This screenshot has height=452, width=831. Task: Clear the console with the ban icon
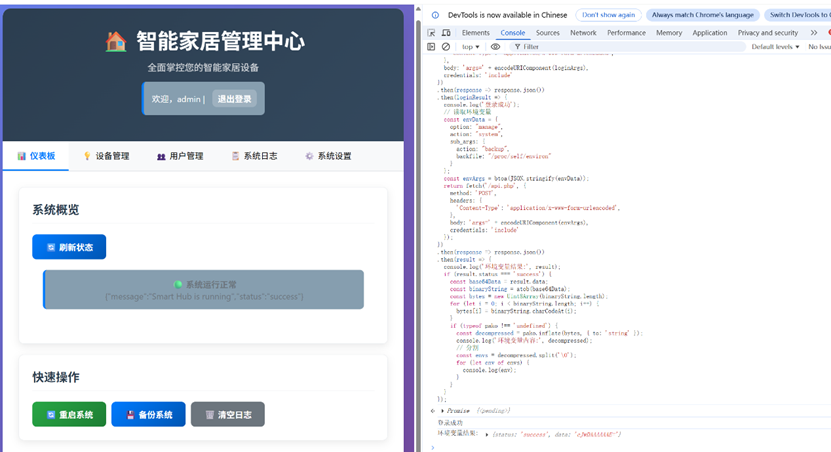[x=446, y=47]
